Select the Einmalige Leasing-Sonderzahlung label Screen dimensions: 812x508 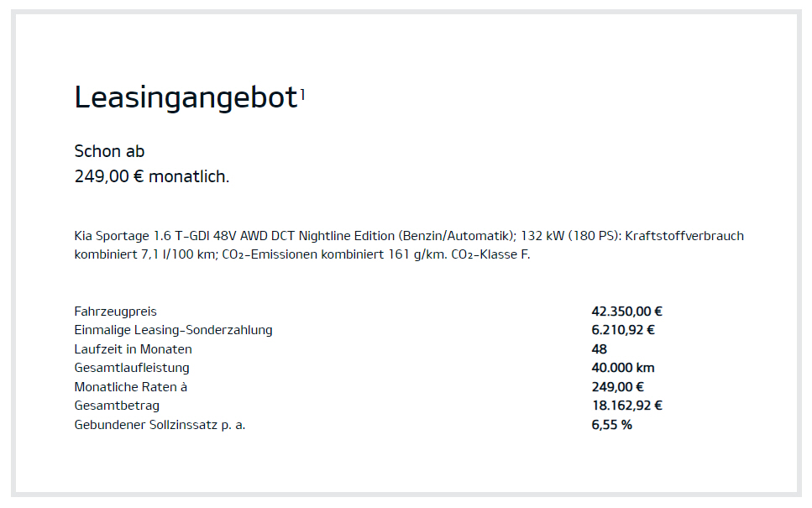(173, 330)
